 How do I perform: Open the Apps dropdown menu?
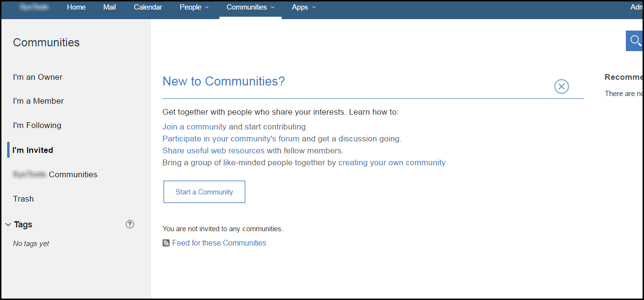[303, 7]
